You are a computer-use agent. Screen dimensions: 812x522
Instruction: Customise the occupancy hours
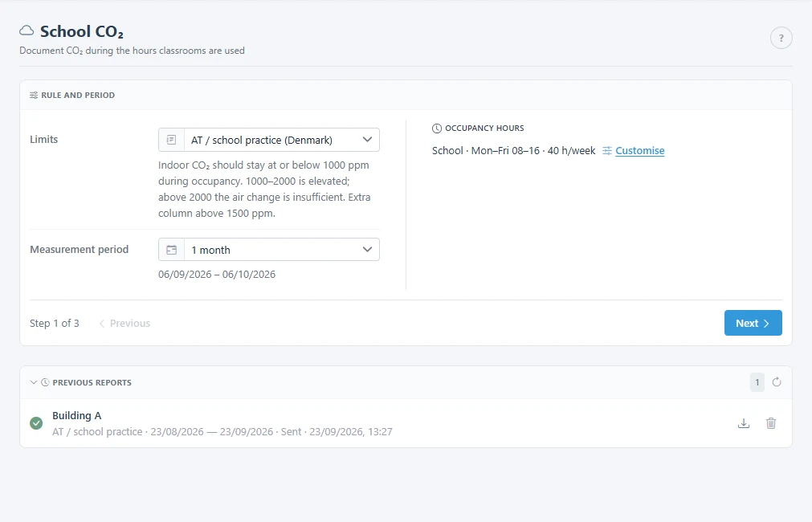pyautogui.click(x=639, y=151)
